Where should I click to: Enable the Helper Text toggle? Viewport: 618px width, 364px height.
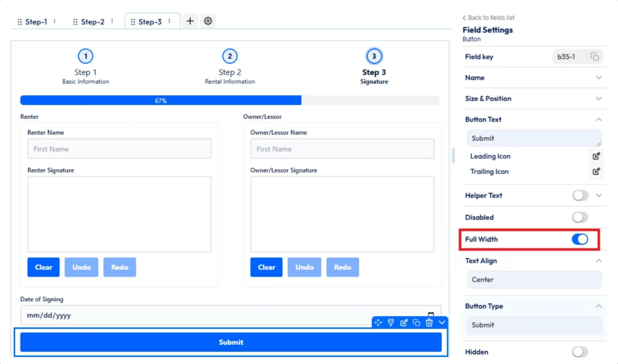[x=580, y=195]
